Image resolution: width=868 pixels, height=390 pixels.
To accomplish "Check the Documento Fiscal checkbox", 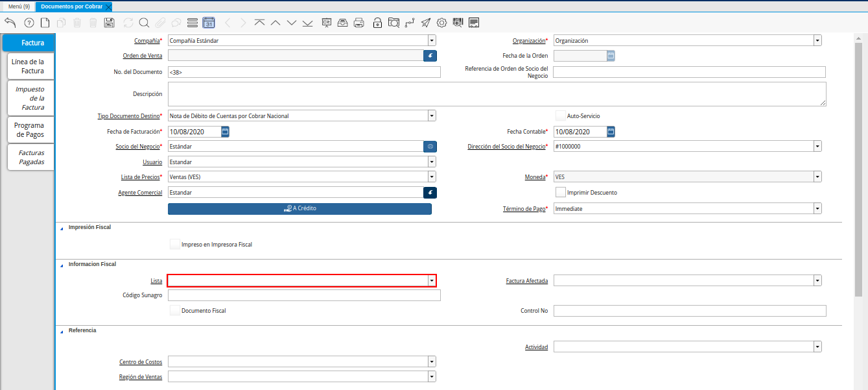I will [174, 310].
